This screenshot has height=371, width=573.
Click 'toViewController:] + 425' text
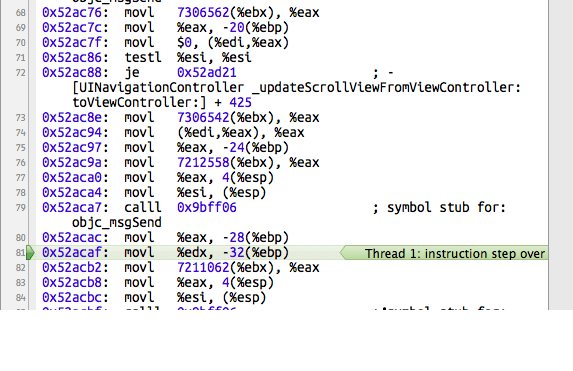point(162,103)
